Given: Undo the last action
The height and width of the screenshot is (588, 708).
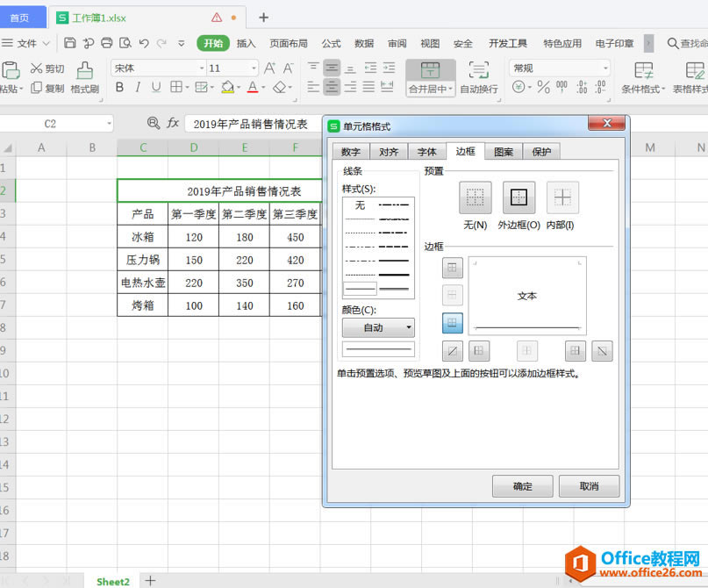Looking at the screenshot, I should 144,43.
